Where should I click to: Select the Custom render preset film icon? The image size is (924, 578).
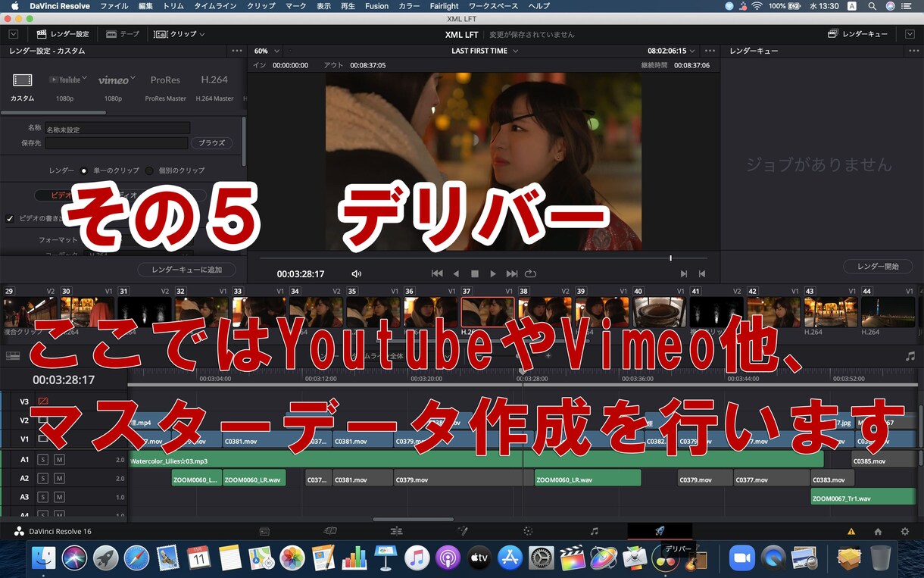coord(23,80)
